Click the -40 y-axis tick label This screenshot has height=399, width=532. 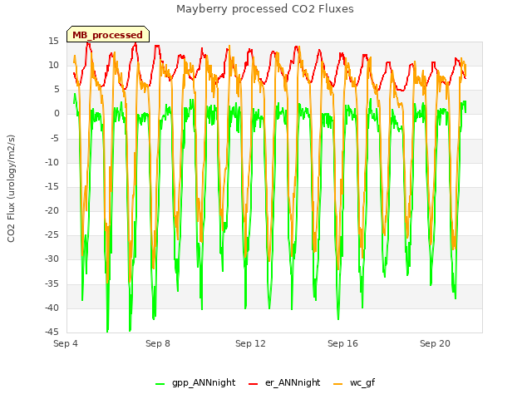click(x=52, y=308)
